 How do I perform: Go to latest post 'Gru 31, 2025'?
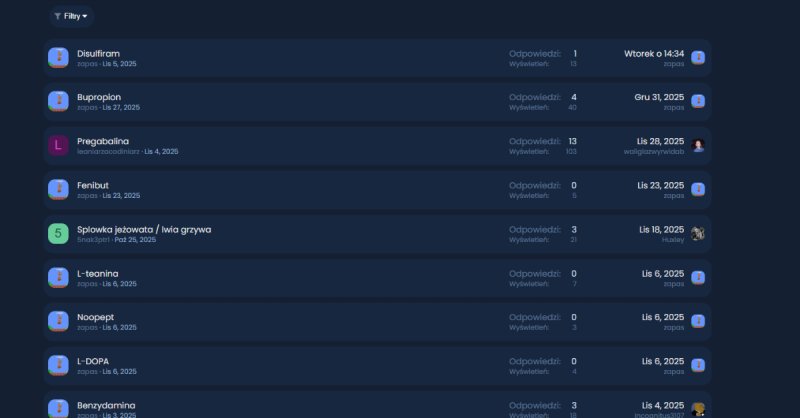659,97
